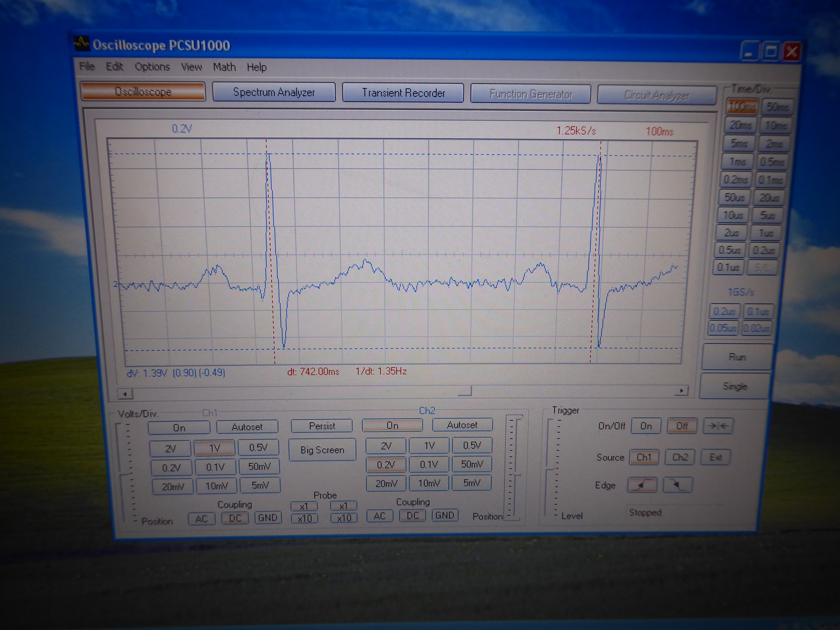This screenshot has width=840, height=630.
Task: Click the Big Screen button
Action: tap(322, 450)
